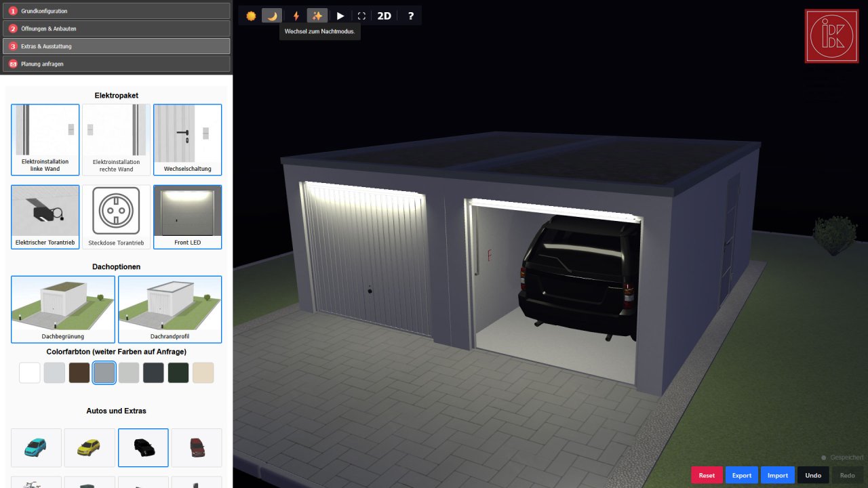The width and height of the screenshot is (868, 488).
Task: Pick the anthracite dark gray swatch
Action: click(153, 373)
